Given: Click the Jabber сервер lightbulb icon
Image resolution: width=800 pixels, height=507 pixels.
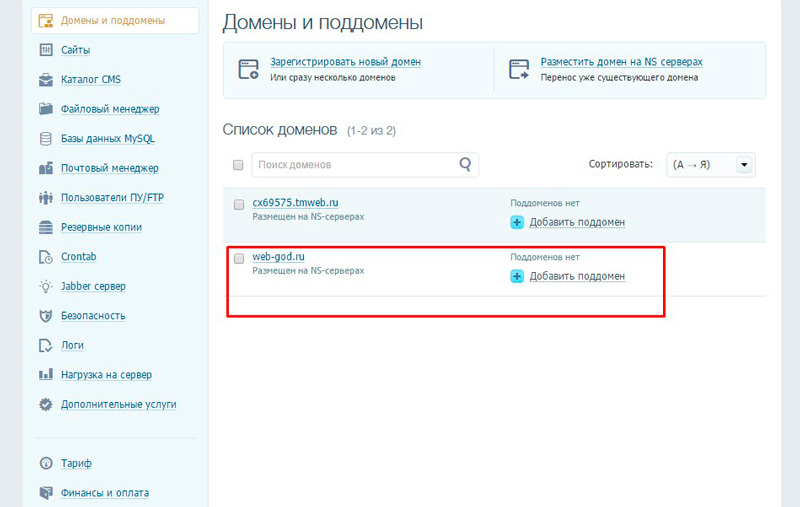Looking at the screenshot, I should pyautogui.click(x=46, y=286).
